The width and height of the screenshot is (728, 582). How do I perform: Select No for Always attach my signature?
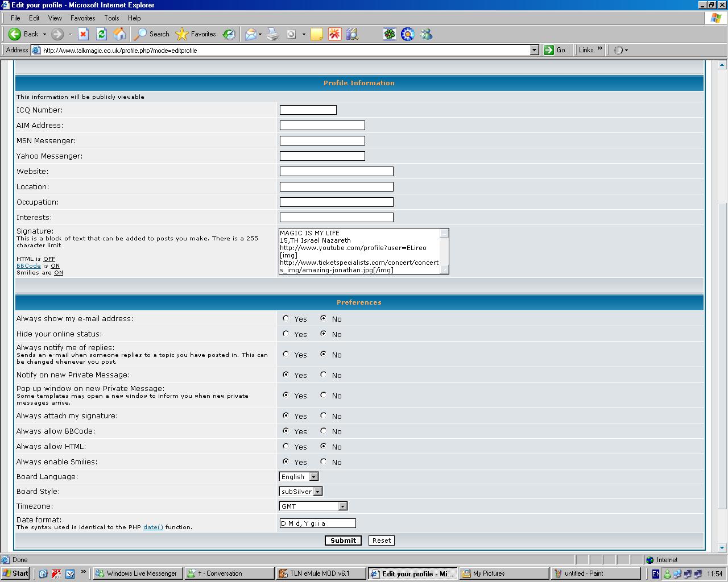324,415
